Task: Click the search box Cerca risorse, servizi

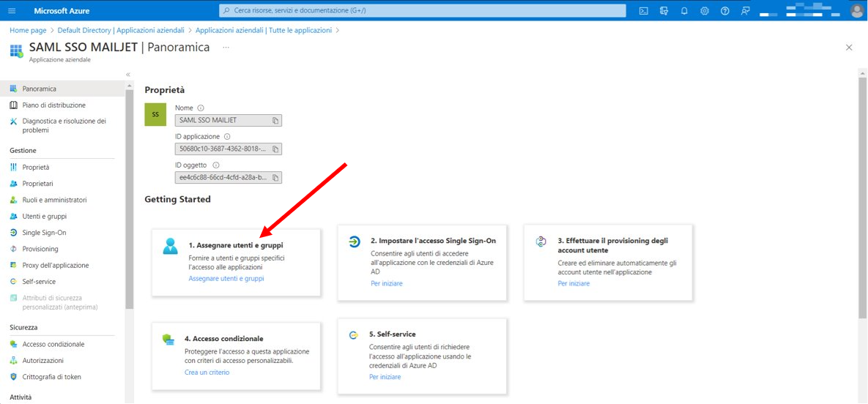Action: (423, 11)
